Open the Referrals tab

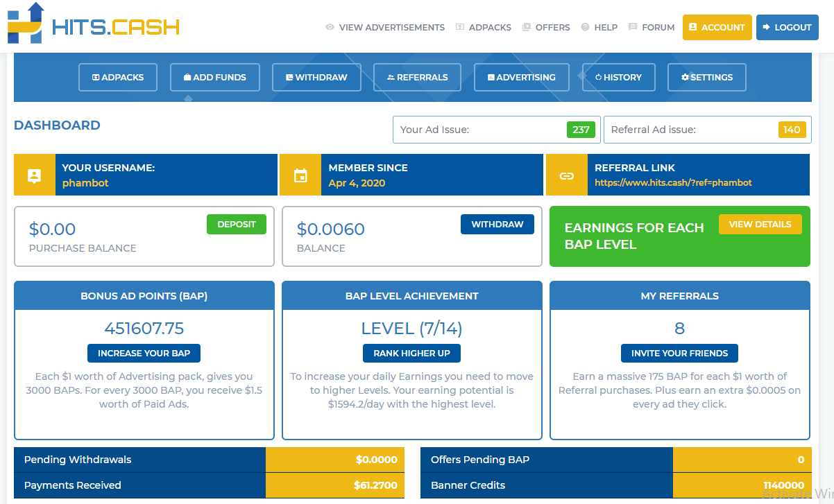pyautogui.click(x=418, y=78)
